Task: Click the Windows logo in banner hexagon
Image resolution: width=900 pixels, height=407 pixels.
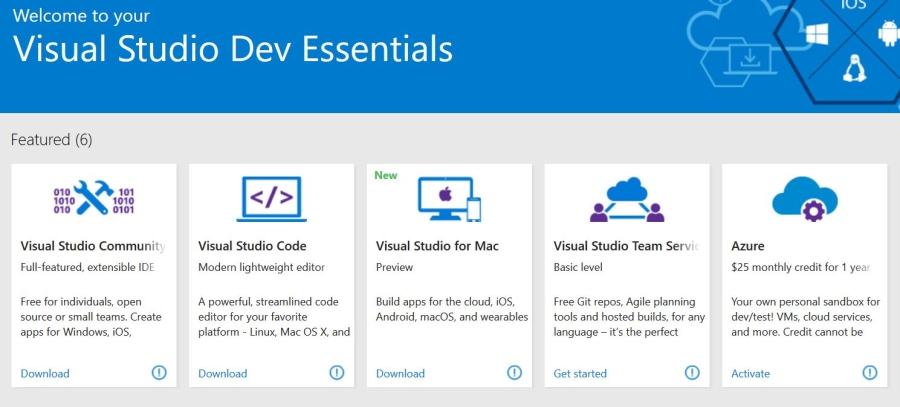Action: tap(817, 34)
